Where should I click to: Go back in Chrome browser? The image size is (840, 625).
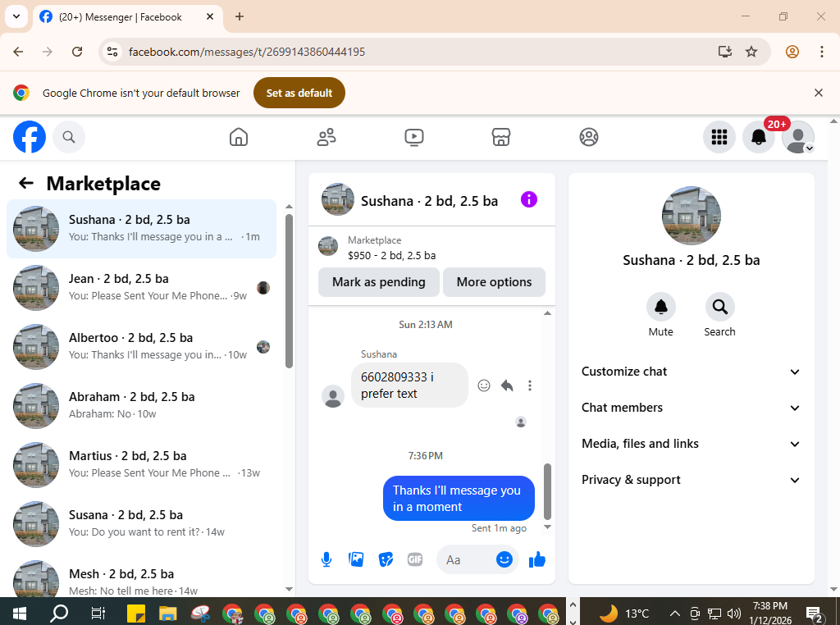[18, 52]
